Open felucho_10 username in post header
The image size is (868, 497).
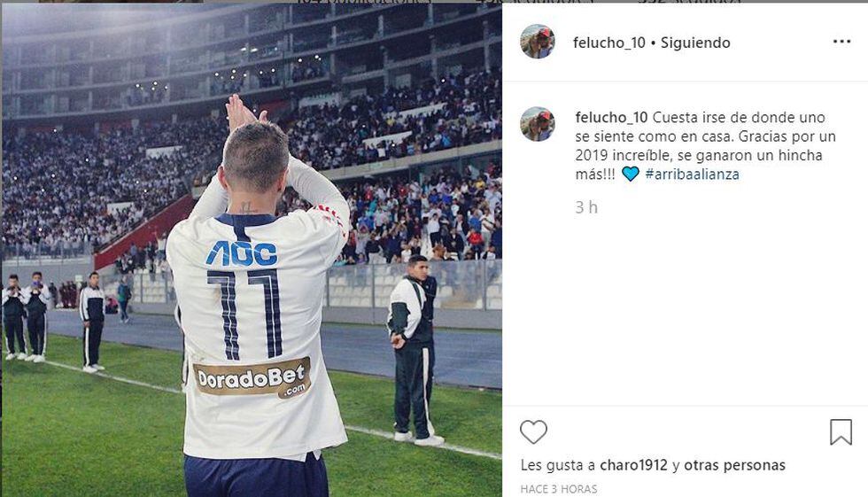click(609, 43)
